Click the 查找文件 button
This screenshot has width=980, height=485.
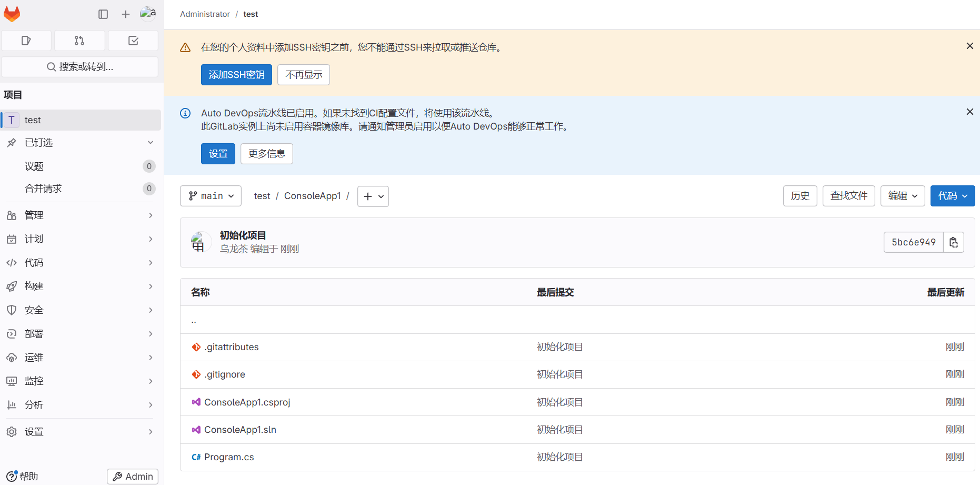(849, 196)
